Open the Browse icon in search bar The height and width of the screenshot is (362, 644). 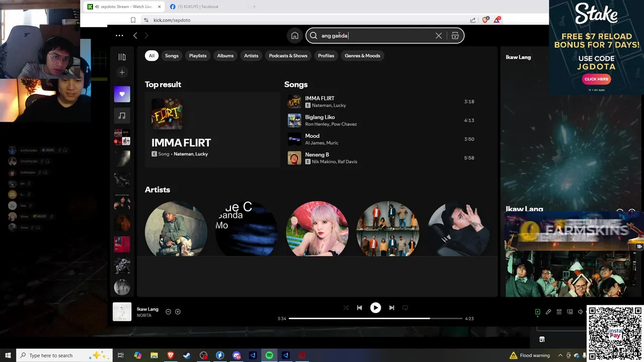click(455, 36)
